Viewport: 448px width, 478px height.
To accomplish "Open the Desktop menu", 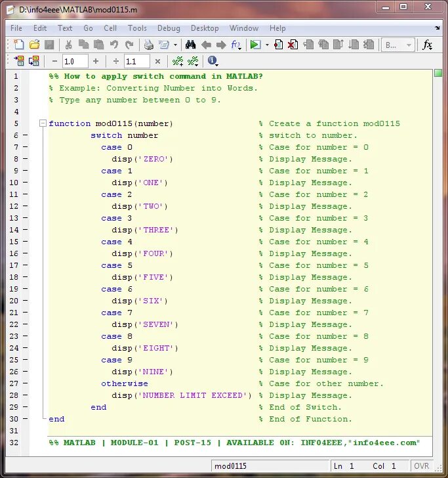I will pos(205,28).
